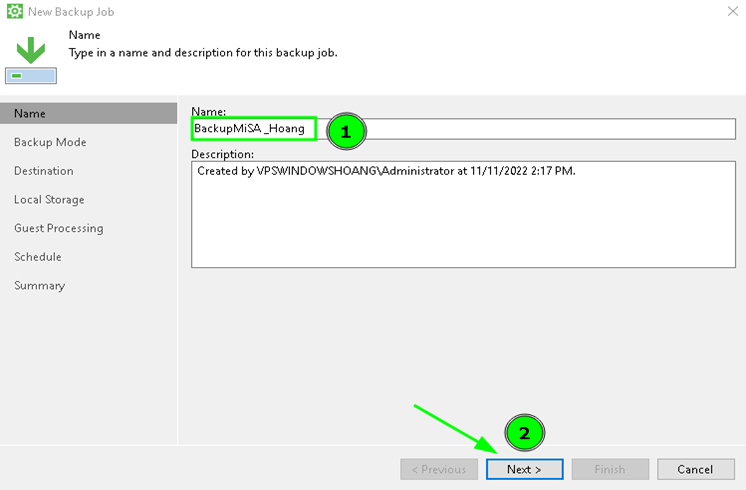Click the greyed-out Previous button
Image resolution: width=746 pixels, height=490 pixels.
tap(438, 470)
